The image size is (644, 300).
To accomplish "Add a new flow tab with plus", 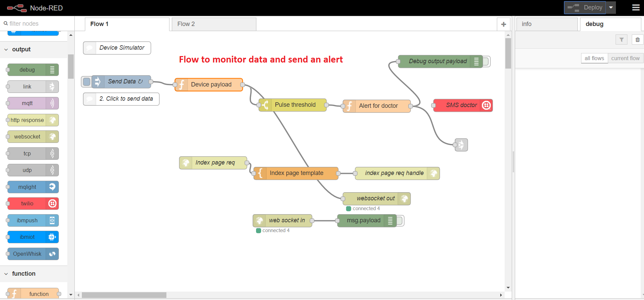I will (x=504, y=24).
